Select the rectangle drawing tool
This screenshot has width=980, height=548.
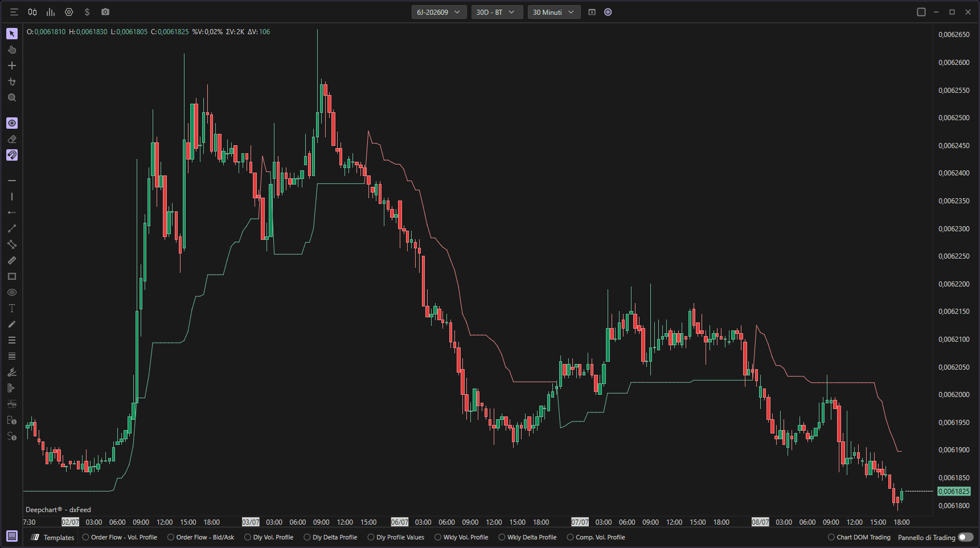tap(12, 276)
